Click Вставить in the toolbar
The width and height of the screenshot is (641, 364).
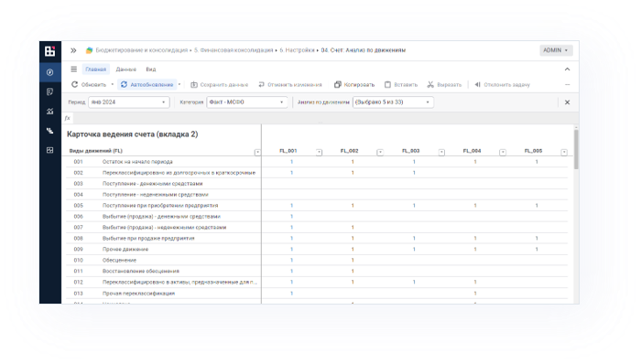pyautogui.click(x=401, y=85)
